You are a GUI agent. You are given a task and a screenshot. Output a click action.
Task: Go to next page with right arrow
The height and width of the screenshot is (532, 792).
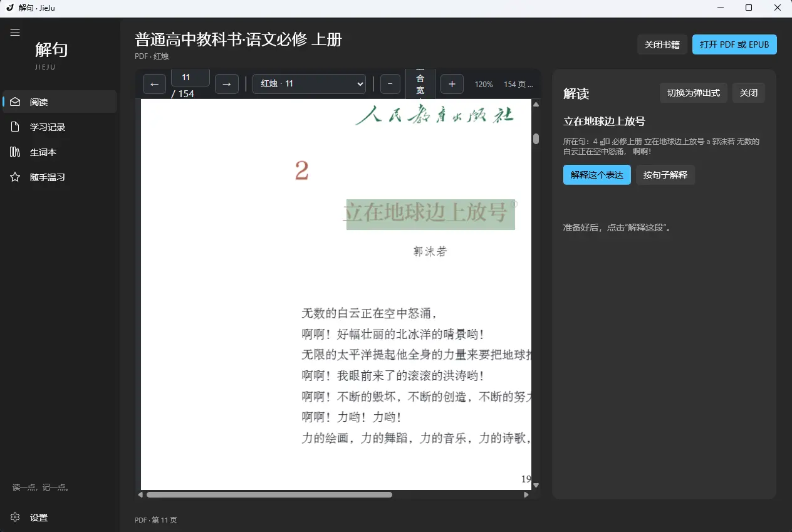coord(227,84)
